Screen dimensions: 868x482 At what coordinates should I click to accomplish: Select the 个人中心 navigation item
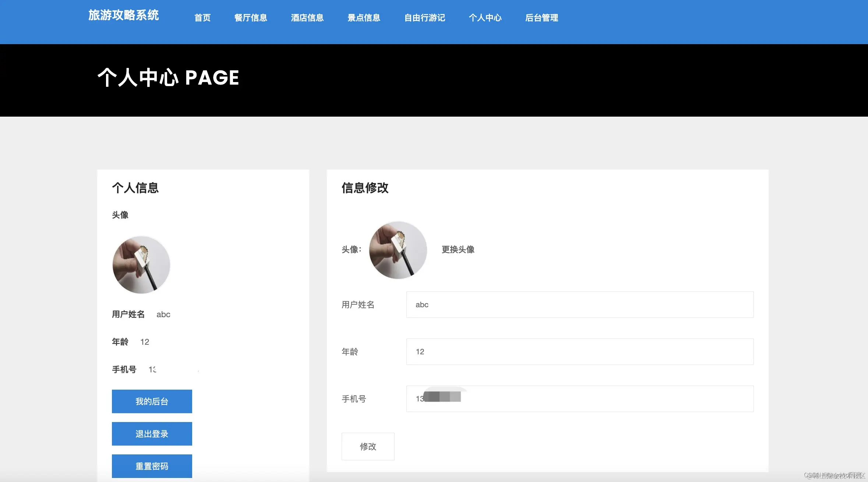click(x=486, y=18)
